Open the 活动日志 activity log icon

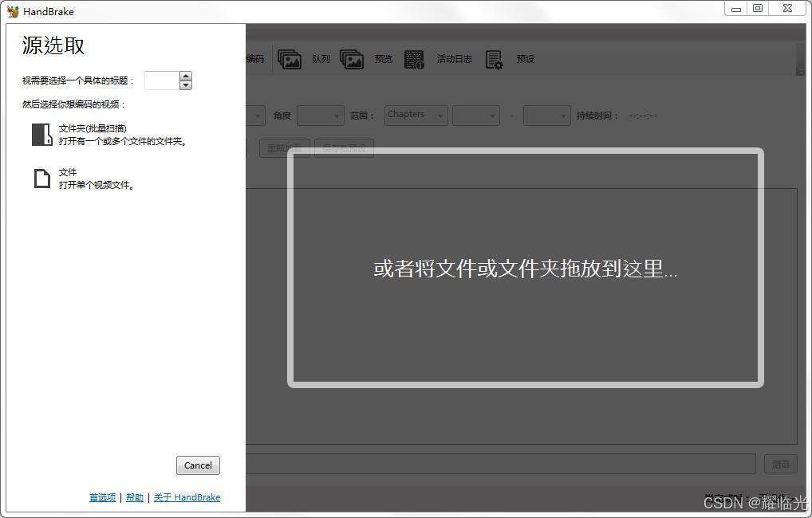[414, 60]
